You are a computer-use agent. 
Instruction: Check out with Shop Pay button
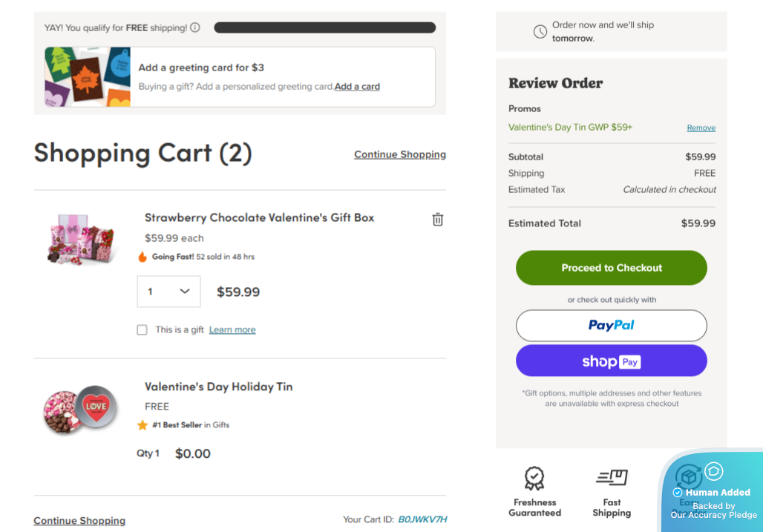click(x=612, y=361)
